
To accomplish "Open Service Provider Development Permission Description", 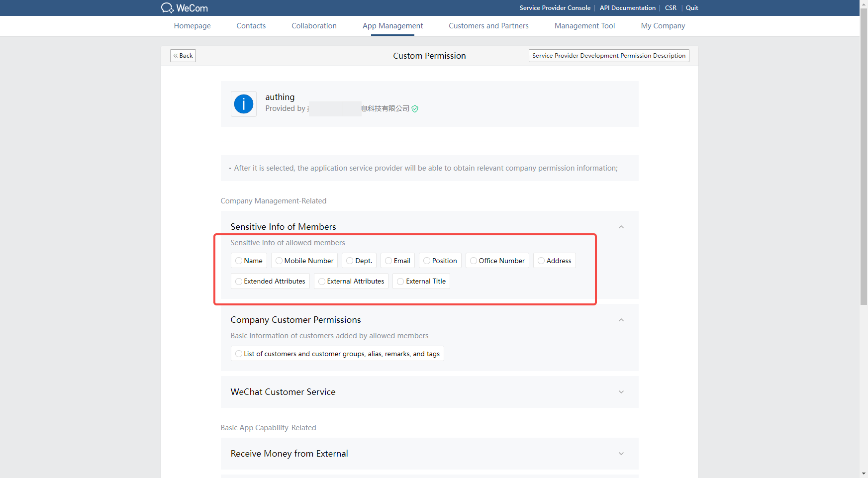I will [608, 56].
